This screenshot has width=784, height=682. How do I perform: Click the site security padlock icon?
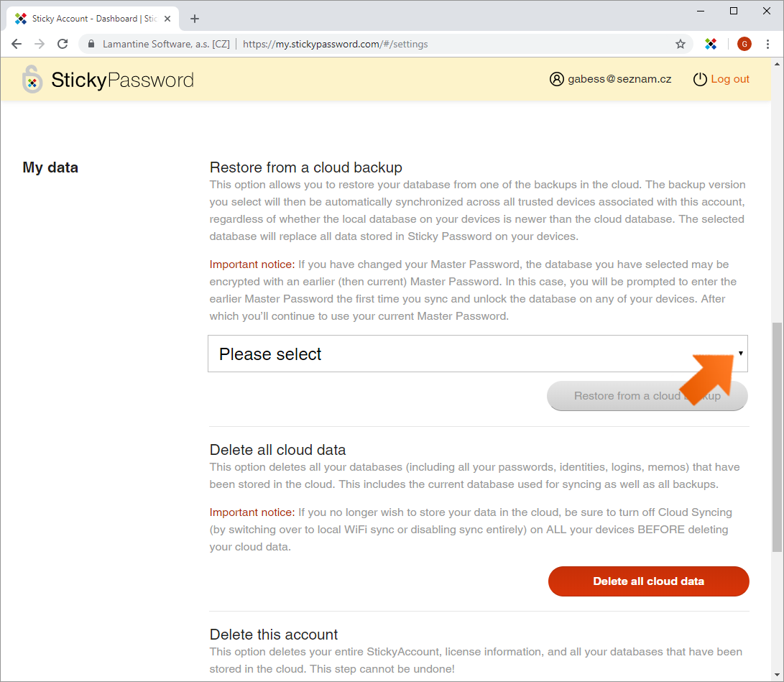tap(91, 44)
